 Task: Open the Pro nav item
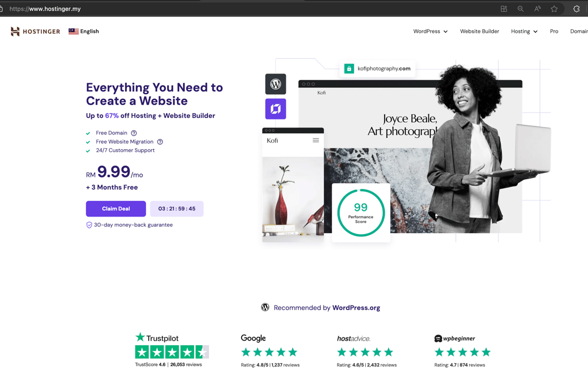554,32
